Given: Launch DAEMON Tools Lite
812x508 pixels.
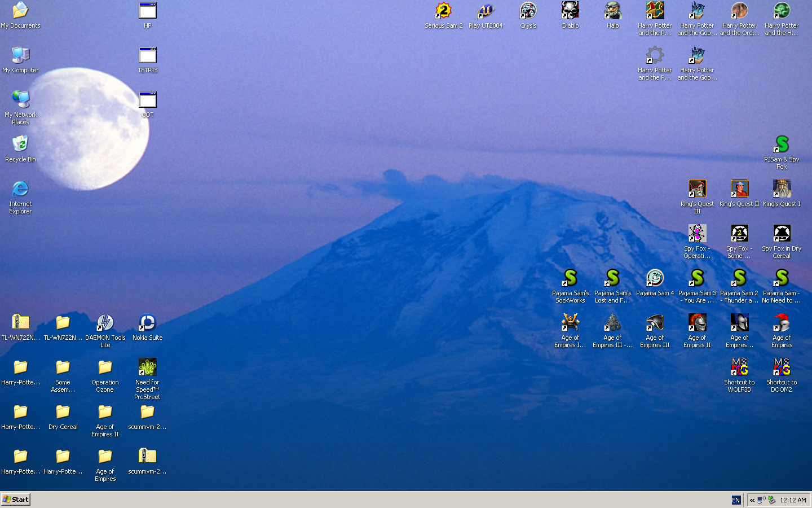Looking at the screenshot, I should click(105, 330).
